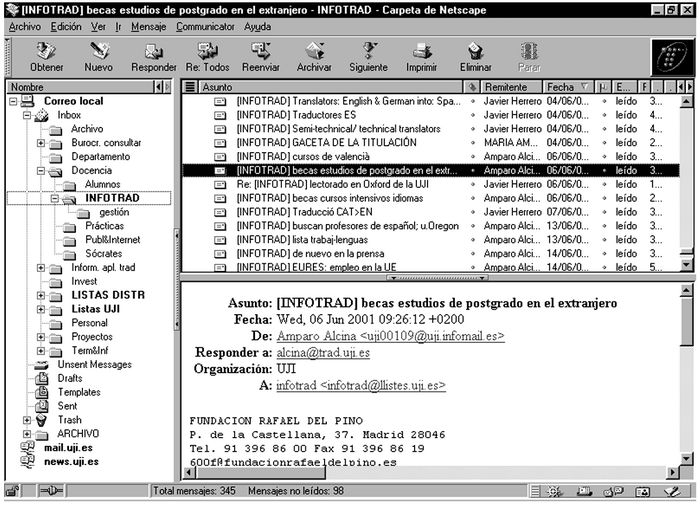Click the online/offline connection icon in status bar

coord(51,491)
